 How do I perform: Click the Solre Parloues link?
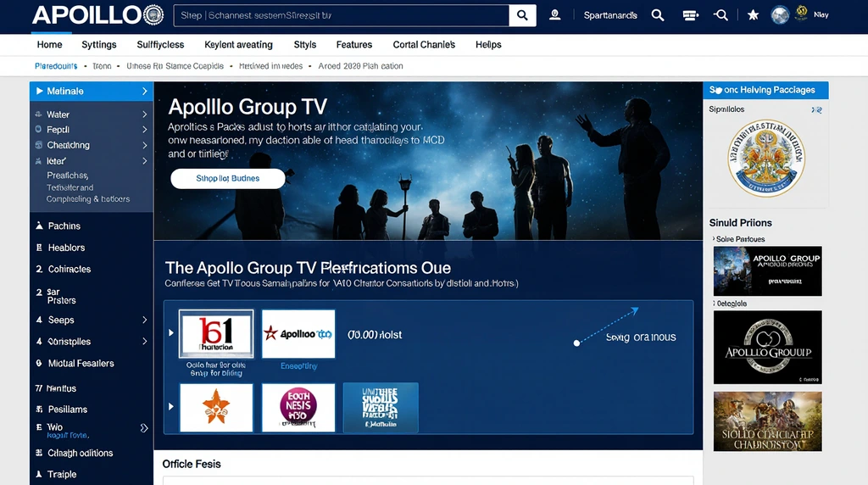point(740,239)
